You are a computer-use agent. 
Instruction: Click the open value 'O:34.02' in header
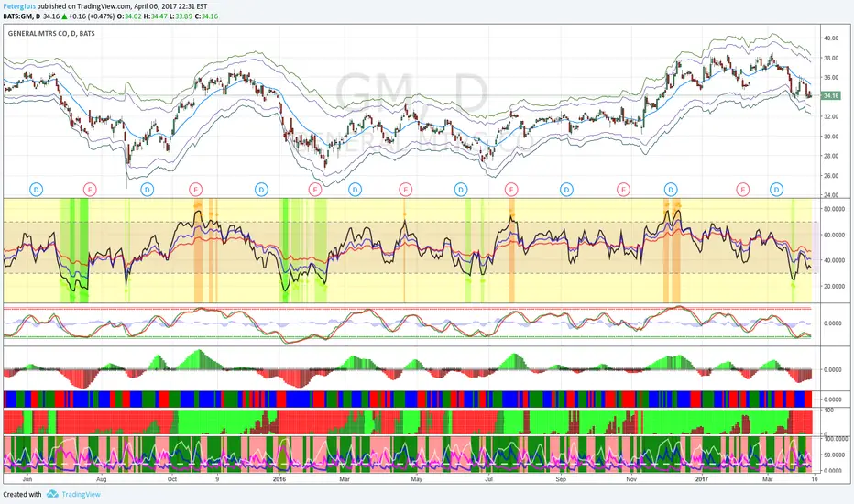point(129,16)
